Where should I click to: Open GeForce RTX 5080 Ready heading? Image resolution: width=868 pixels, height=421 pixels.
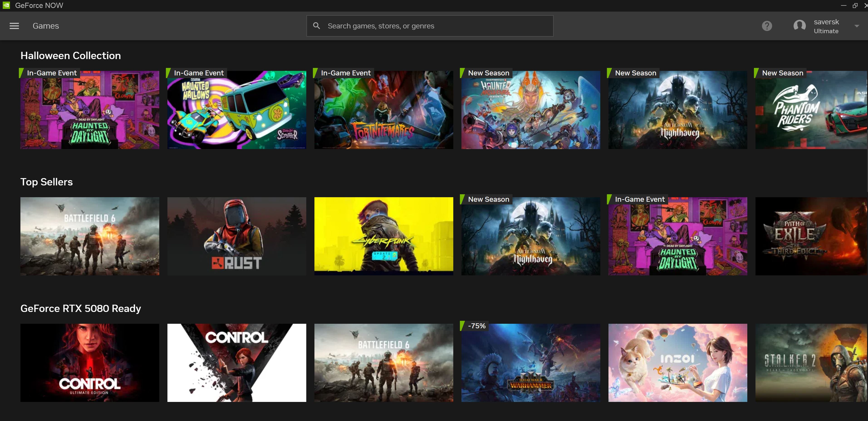point(81,308)
